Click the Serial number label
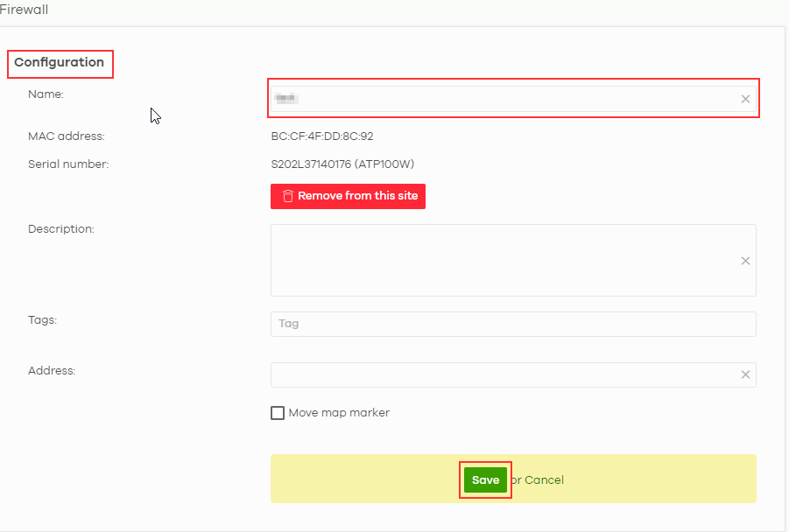Image resolution: width=789 pixels, height=532 pixels. pyautogui.click(x=68, y=164)
